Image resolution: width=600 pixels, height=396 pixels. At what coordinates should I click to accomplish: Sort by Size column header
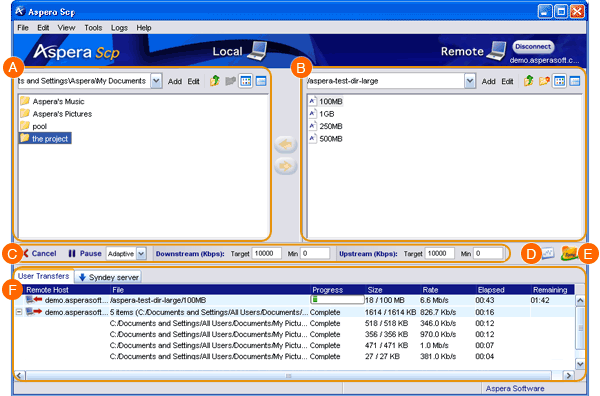click(x=375, y=290)
